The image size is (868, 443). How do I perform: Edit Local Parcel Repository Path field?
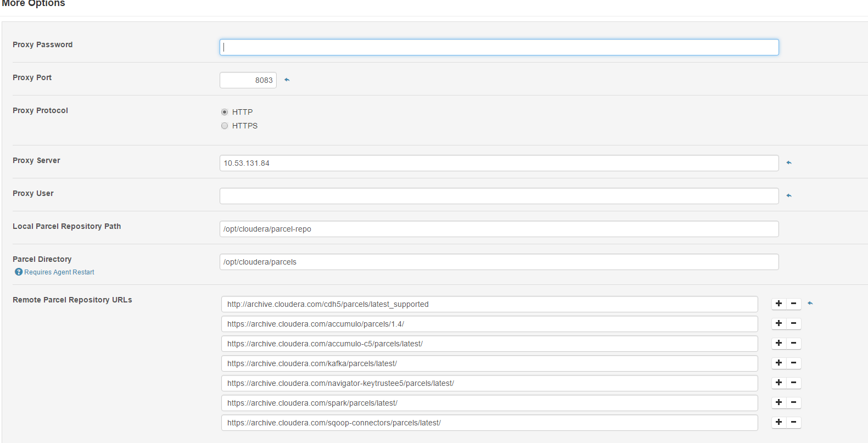point(499,229)
